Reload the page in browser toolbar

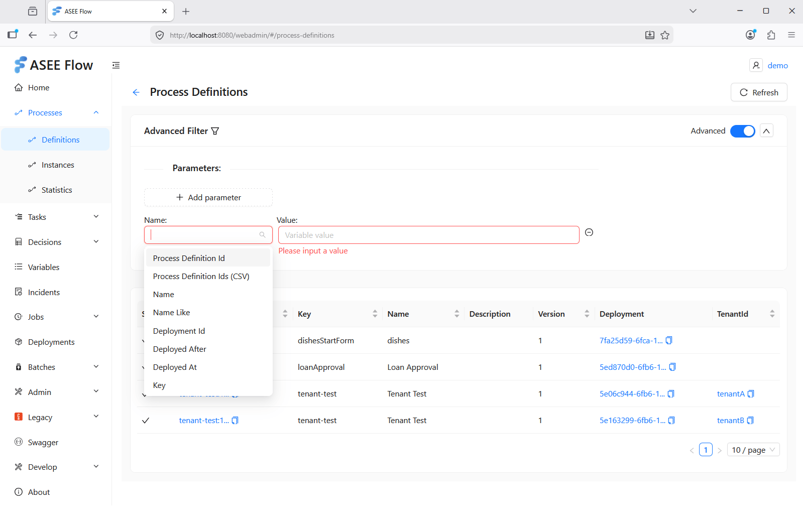coord(73,35)
